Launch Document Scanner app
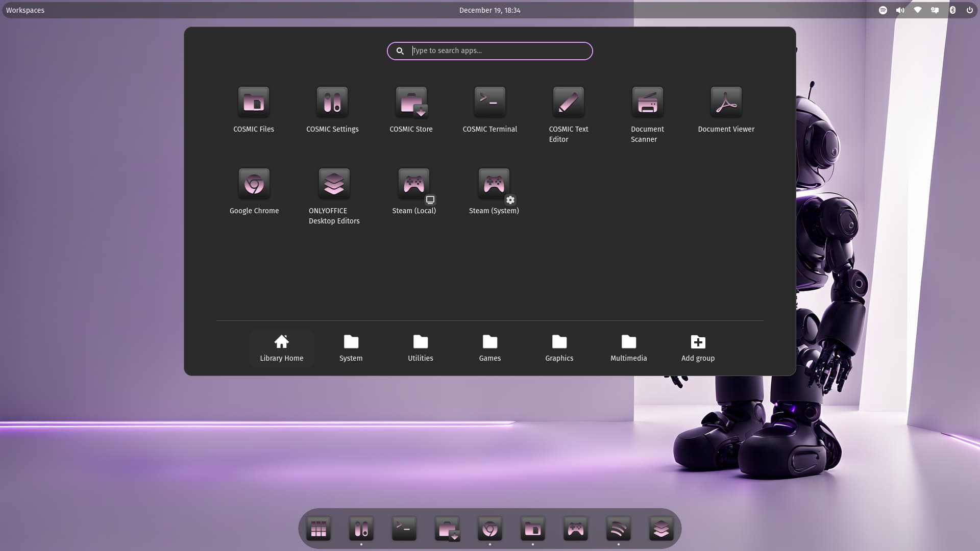 (647, 115)
